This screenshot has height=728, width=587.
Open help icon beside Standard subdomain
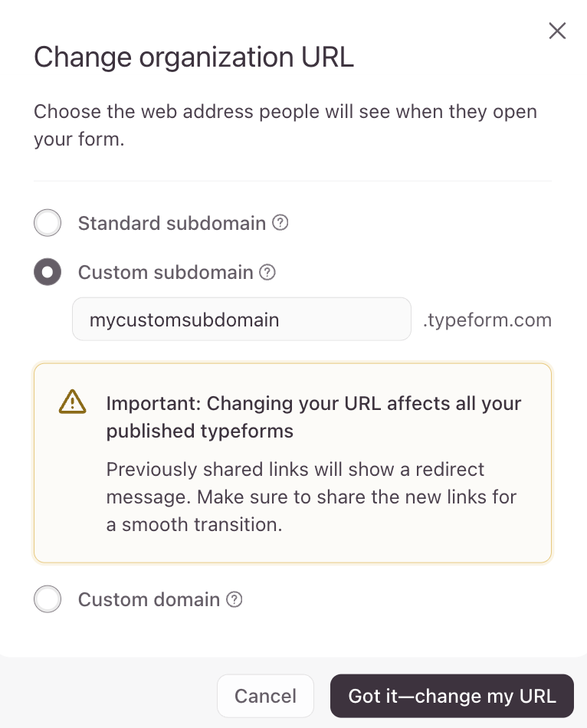281,223
